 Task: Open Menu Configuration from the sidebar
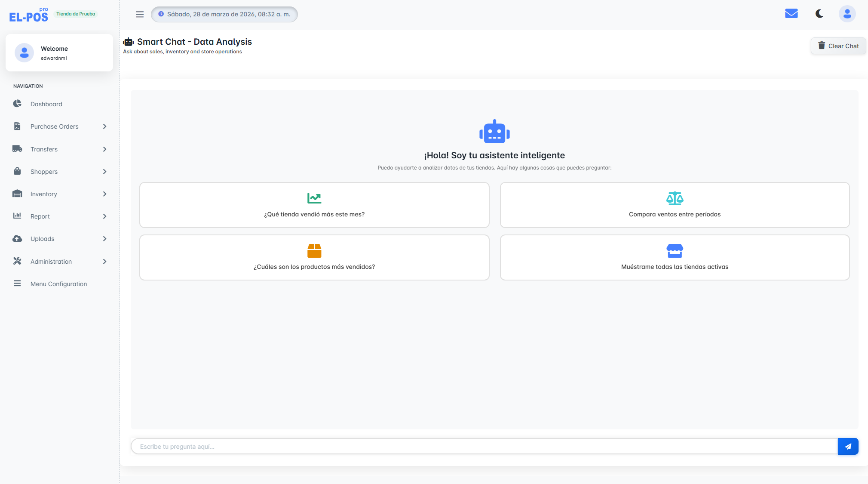click(58, 284)
